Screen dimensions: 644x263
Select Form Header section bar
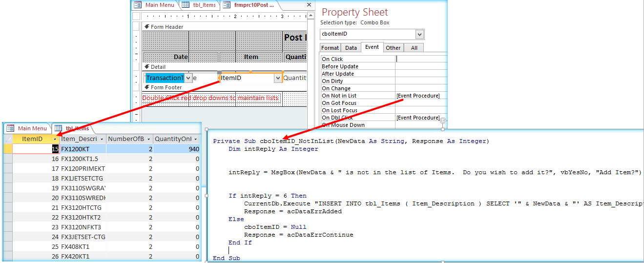[224, 26]
